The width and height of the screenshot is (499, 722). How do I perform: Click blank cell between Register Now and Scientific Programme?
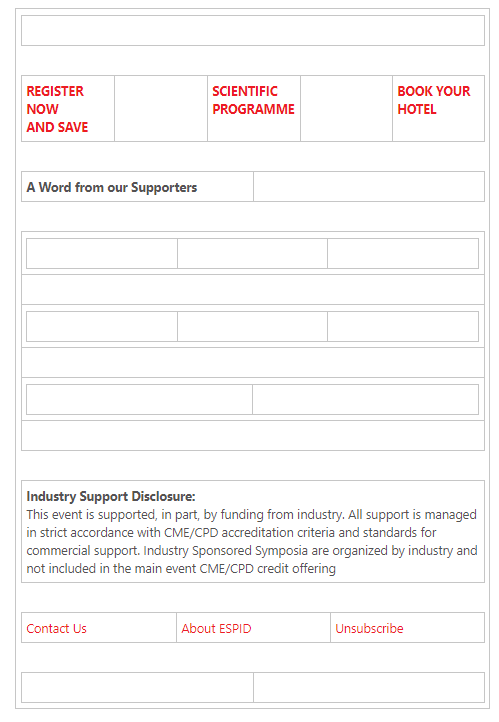coord(161,109)
